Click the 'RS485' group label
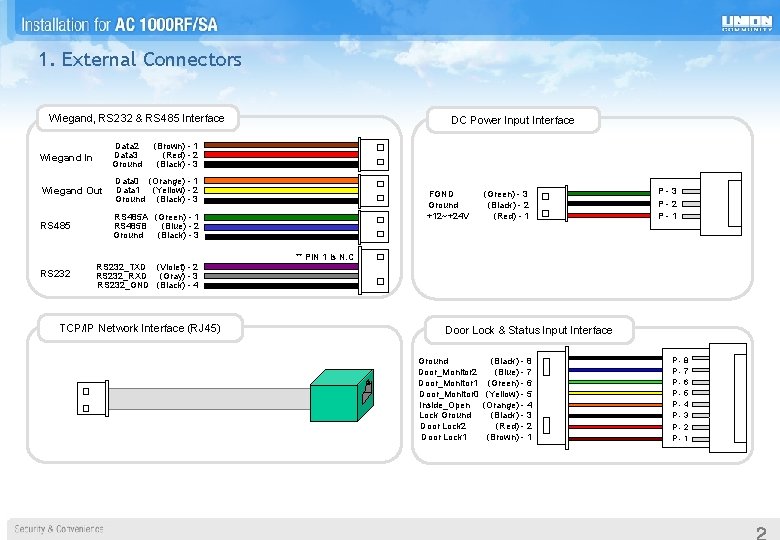Viewport: 780px width, 540px height. coord(55,226)
